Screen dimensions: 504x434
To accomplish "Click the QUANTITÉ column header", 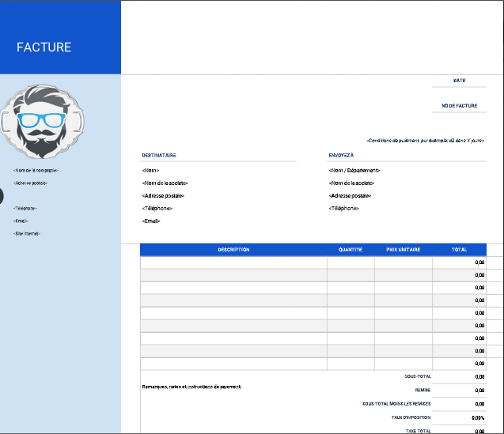I will (x=351, y=250).
